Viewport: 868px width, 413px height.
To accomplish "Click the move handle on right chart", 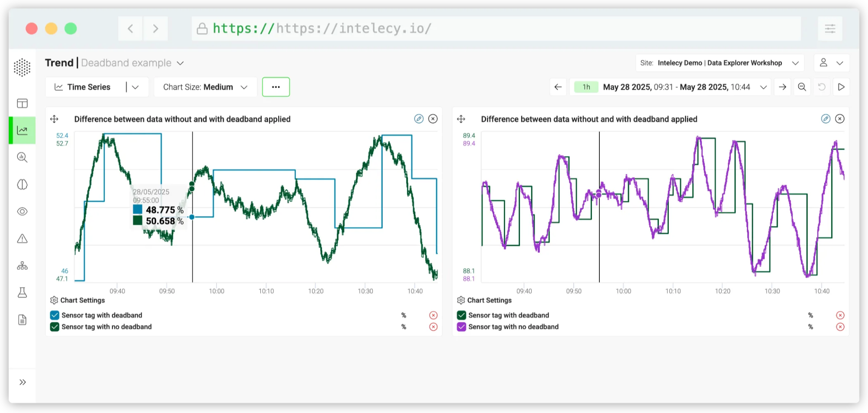I will (x=461, y=119).
